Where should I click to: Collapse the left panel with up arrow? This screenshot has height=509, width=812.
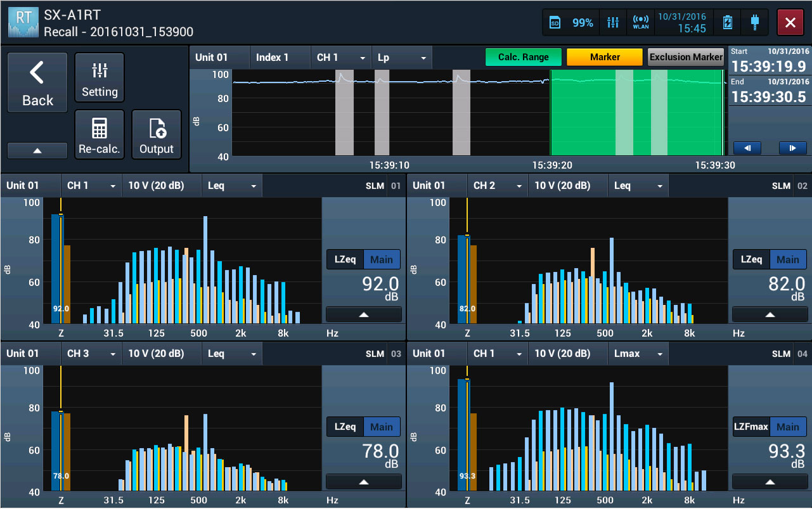click(37, 151)
